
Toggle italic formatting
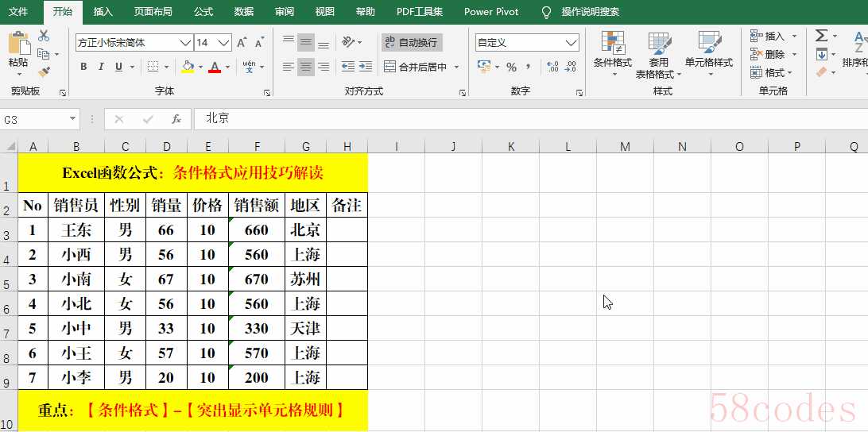pos(102,67)
